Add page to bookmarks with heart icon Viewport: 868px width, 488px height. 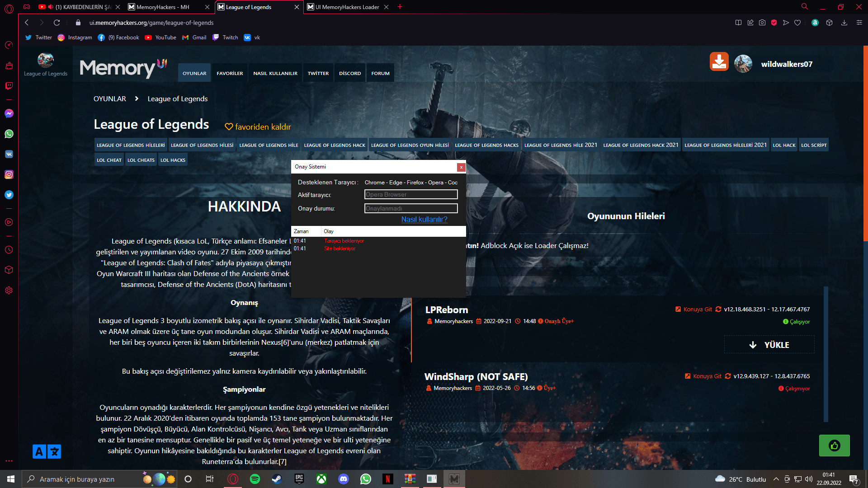tap(797, 23)
